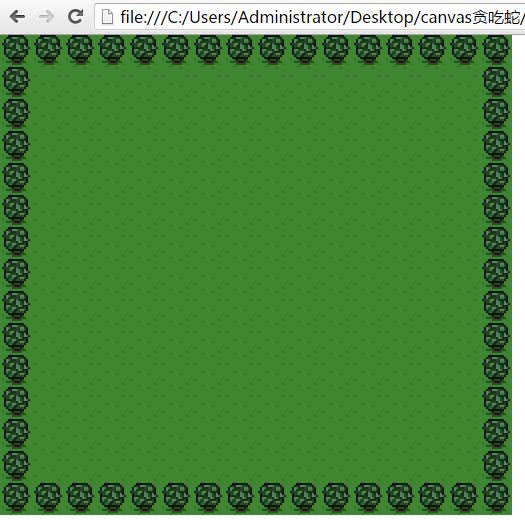Click the left-column tree directly above the bottom-left corner
Image resolution: width=525 pixels, height=525 pixels.
[16, 465]
